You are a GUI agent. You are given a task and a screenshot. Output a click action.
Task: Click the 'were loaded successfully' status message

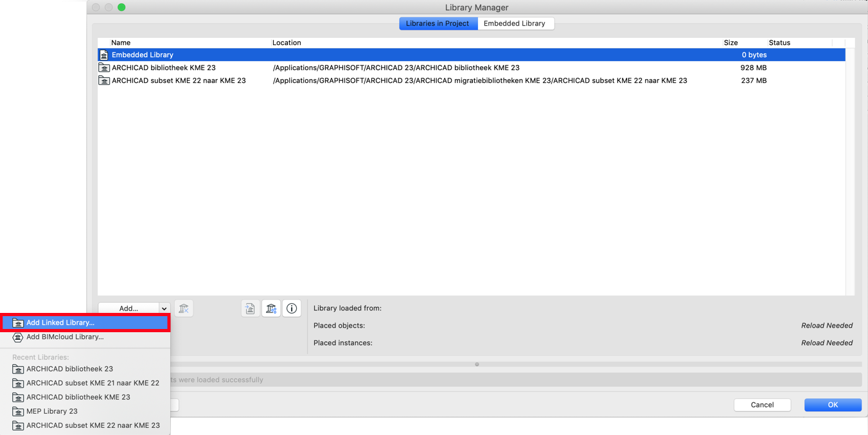[x=217, y=380]
